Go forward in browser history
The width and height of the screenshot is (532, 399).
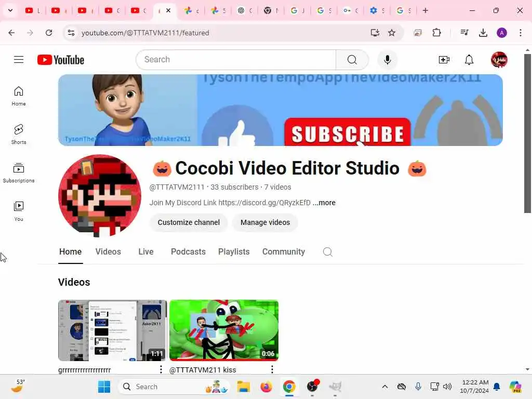point(30,33)
